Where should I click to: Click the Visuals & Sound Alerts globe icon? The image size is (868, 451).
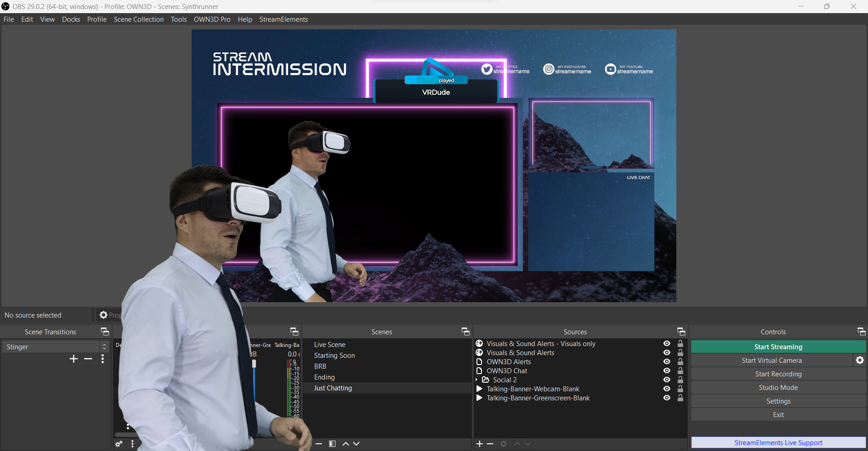point(479,352)
